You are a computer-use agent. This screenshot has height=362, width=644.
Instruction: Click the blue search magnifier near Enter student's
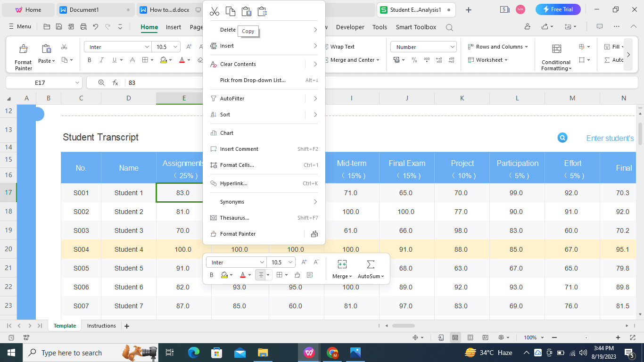(562, 138)
